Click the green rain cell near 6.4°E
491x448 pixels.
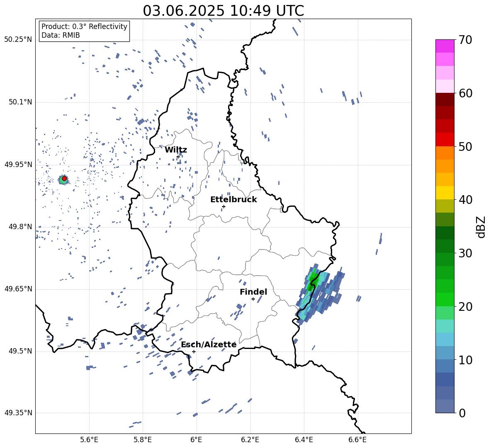(x=313, y=279)
